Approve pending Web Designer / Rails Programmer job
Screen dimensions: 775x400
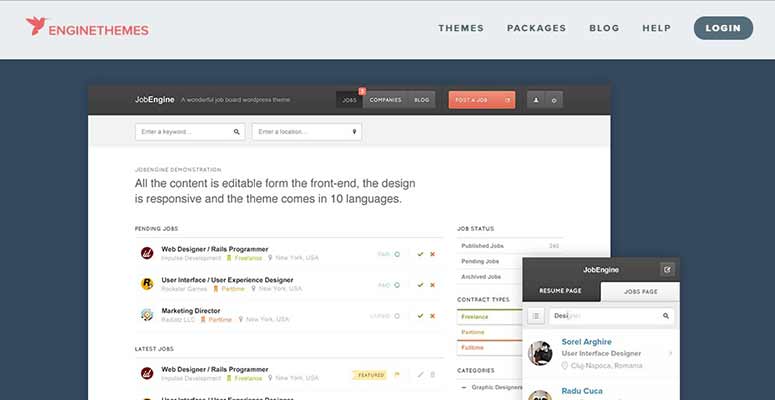[420, 254]
